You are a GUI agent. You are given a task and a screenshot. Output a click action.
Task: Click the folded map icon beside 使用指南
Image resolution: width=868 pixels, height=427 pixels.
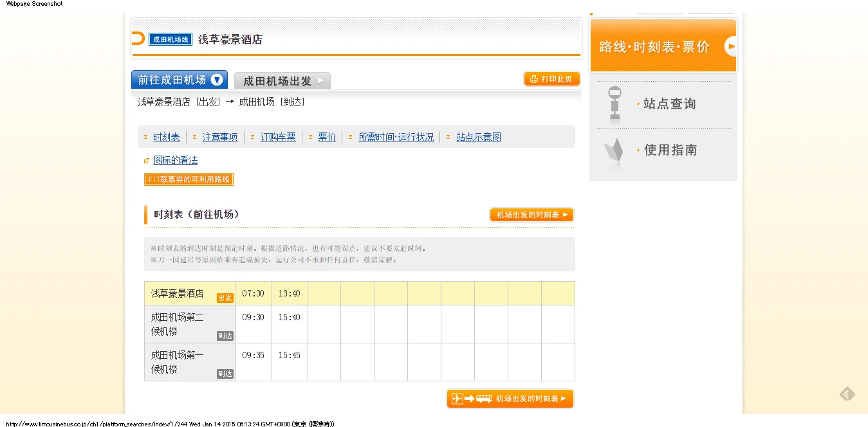click(614, 150)
